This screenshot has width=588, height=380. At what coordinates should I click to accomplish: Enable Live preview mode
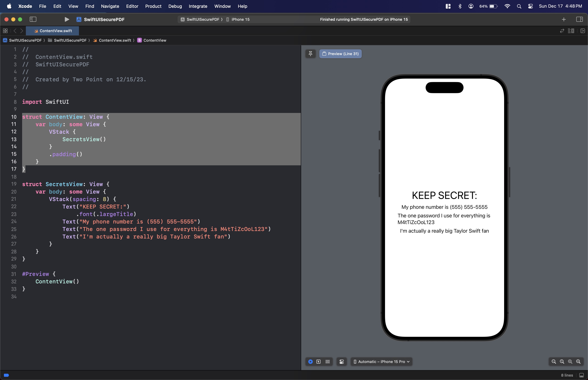pyautogui.click(x=310, y=361)
